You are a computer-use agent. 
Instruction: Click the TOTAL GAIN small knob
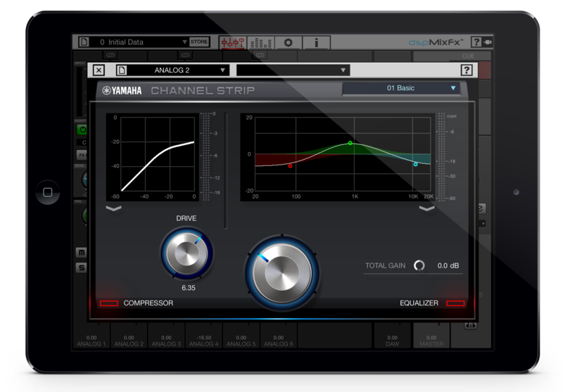[x=419, y=265]
